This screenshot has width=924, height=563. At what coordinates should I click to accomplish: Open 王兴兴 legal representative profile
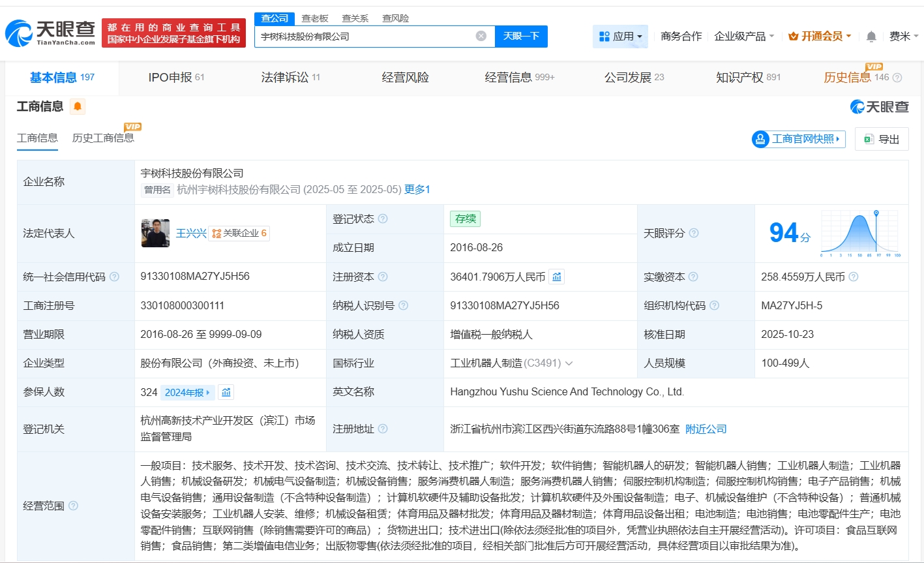pyautogui.click(x=191, y=233)
